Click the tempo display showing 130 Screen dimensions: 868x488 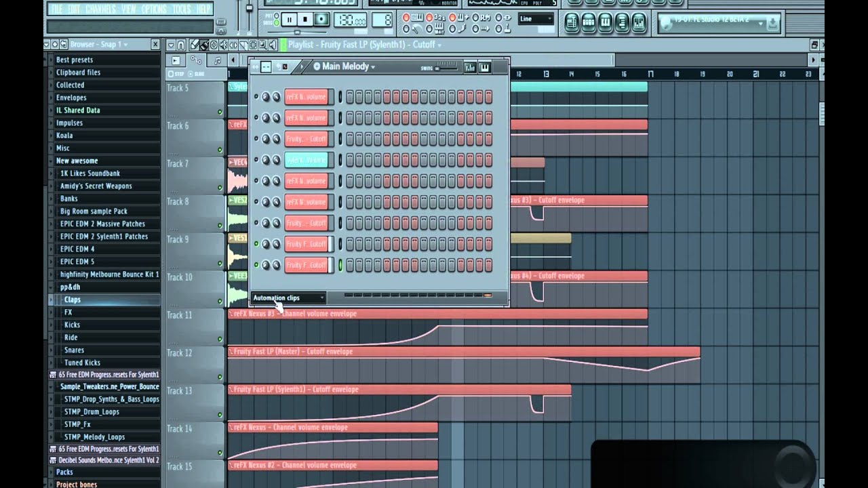(350, 20)
